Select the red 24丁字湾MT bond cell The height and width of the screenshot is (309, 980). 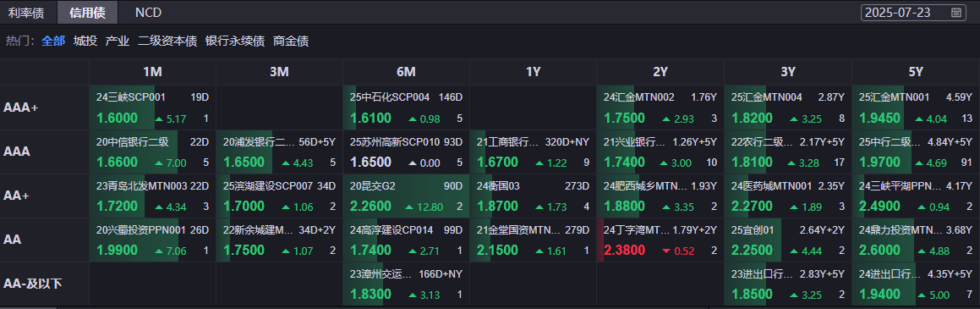(660, 240)
